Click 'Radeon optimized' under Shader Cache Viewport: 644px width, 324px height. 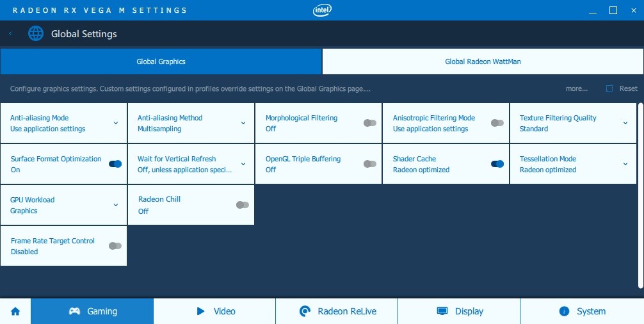pos(421,170)
